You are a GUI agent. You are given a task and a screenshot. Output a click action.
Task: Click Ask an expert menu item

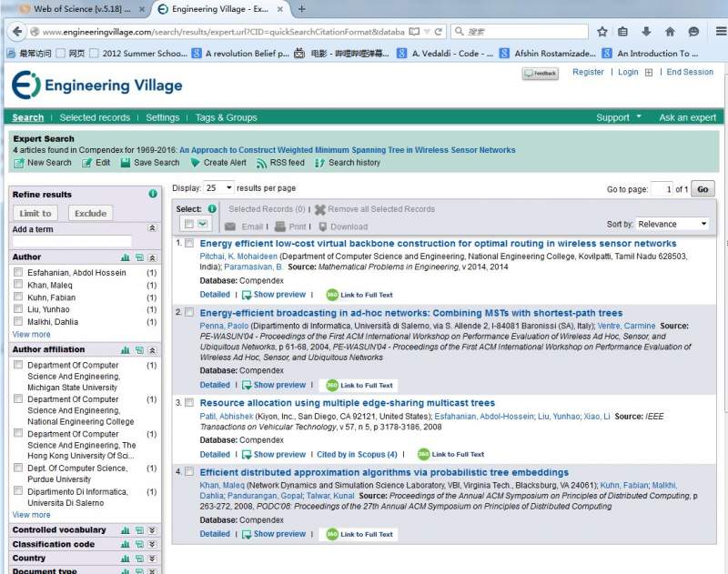coord(688,117)
